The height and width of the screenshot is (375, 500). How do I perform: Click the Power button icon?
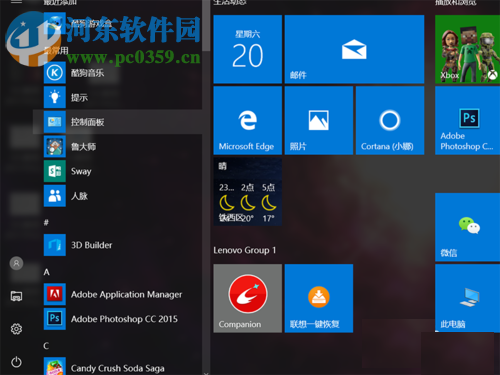16,362
